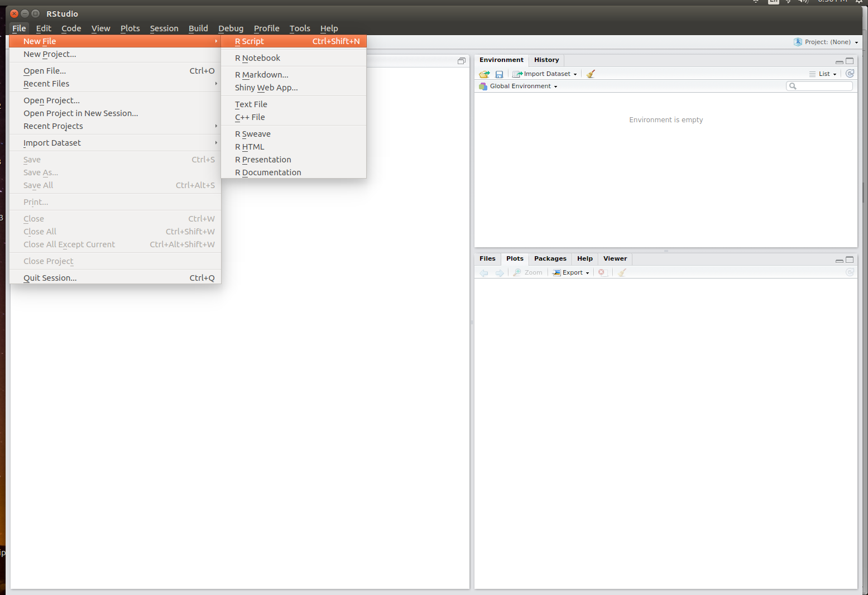
Task: Switch to the History tab
Action: point(546,60)
